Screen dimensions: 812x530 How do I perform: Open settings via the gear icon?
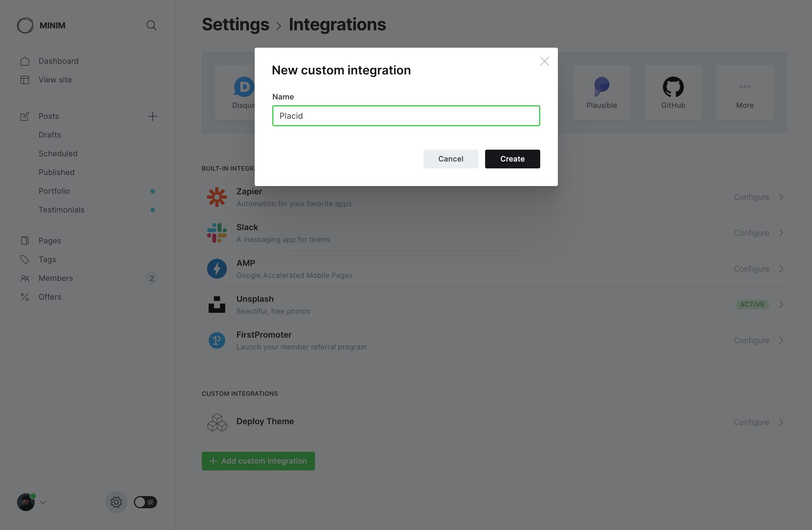[116, 502]
